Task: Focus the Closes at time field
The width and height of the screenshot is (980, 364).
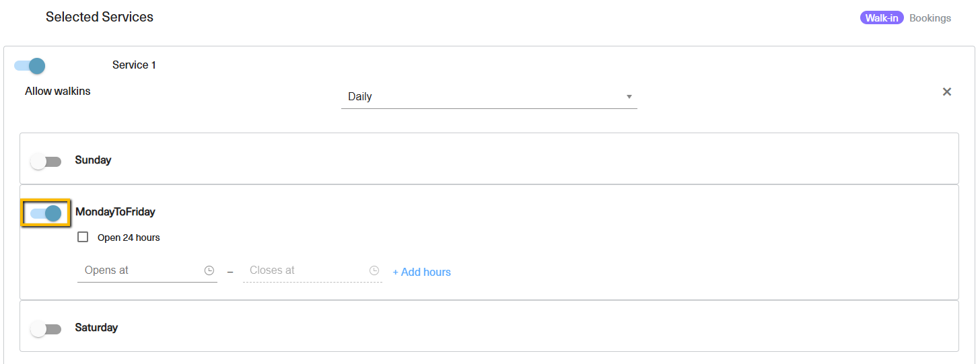Action: pos(312,270)
